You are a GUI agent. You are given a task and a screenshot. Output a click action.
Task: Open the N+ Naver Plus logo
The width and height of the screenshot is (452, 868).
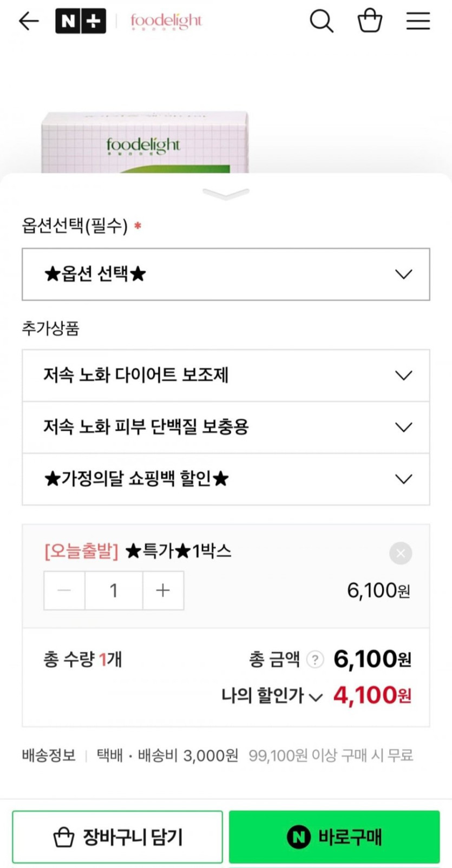[x=81, y=21]
